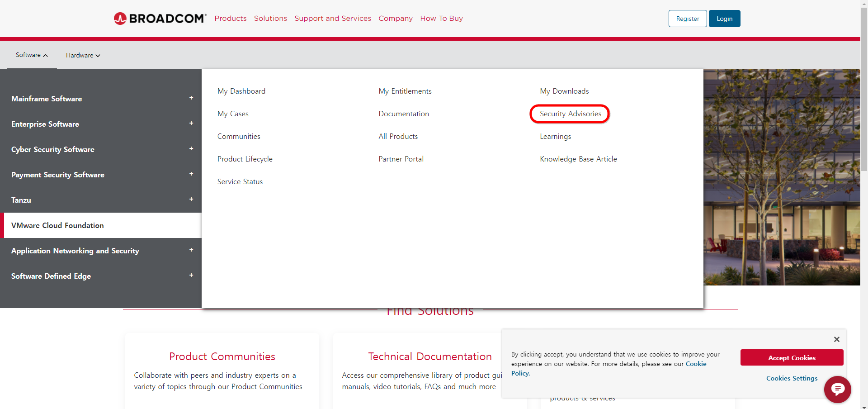Viewport: 868px width, 409px height.
Task: Select Mainframe Software category
Action: (x=47, y=99)
